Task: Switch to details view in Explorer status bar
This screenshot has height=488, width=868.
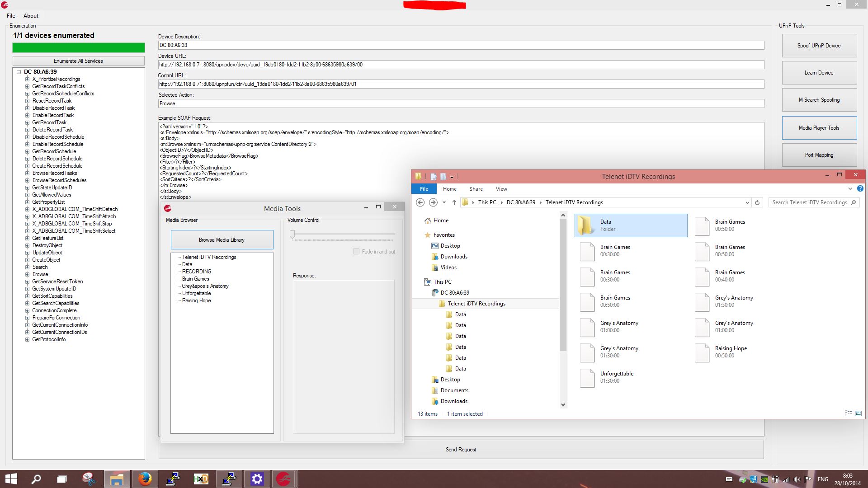Action: [848, 413]
